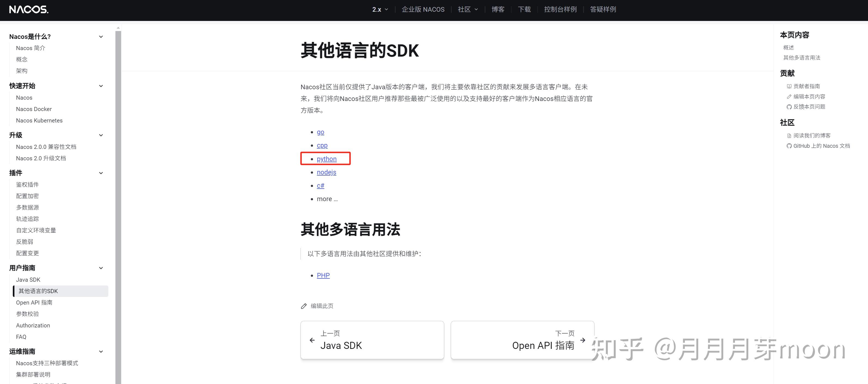This screenshot has width=868, height=384.
Task: Collapse the 插件 sidebar section
Action: [101, 173]
